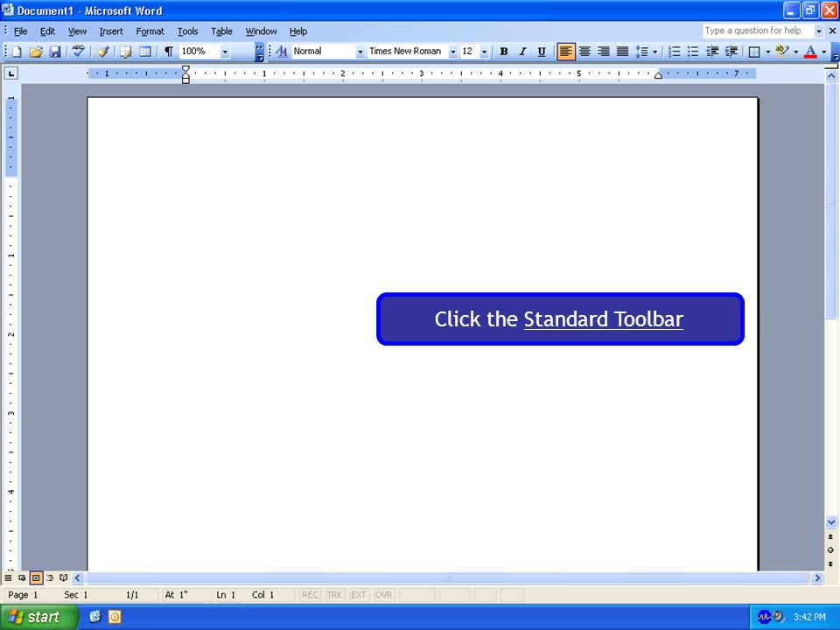840x630 pixels.
Task: Toggle Underline formatting
Action: pos(542,52)
